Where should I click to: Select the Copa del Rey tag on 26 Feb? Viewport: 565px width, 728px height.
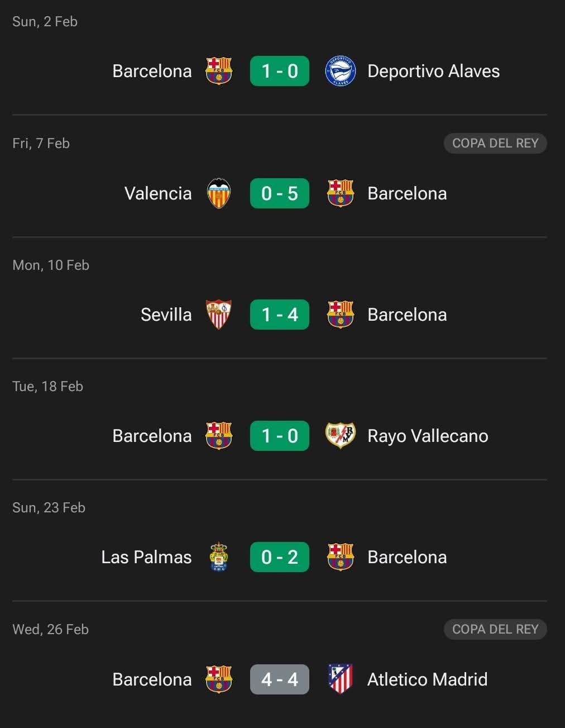point(495,629)
